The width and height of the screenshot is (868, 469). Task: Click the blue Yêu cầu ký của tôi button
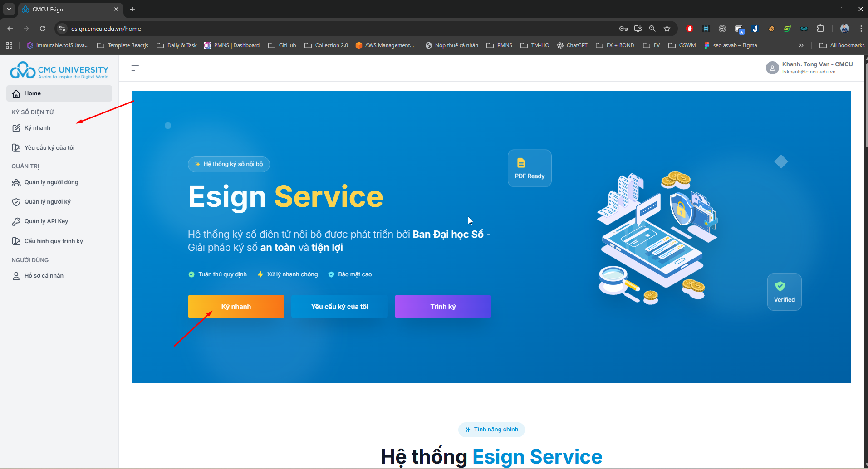coord(339,307)
